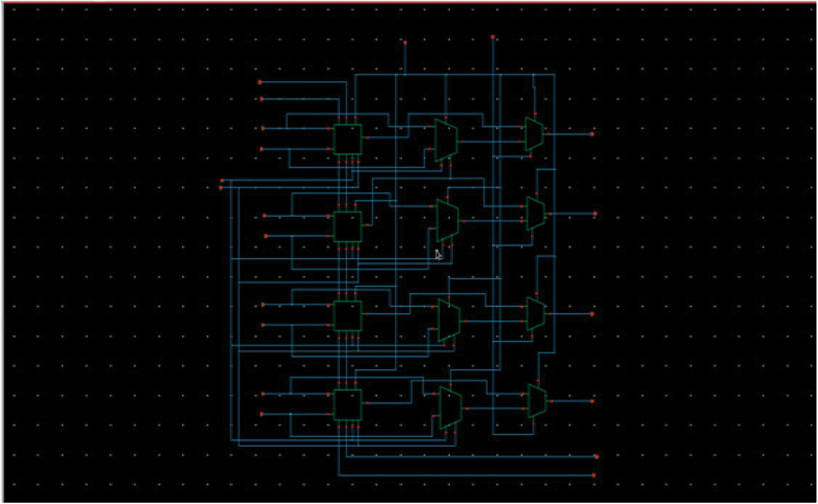Image resolution: width=818 pixels, height=504 pixels.
Task: Click the second large multiplexer in middle column
Action: coord(448,221)
